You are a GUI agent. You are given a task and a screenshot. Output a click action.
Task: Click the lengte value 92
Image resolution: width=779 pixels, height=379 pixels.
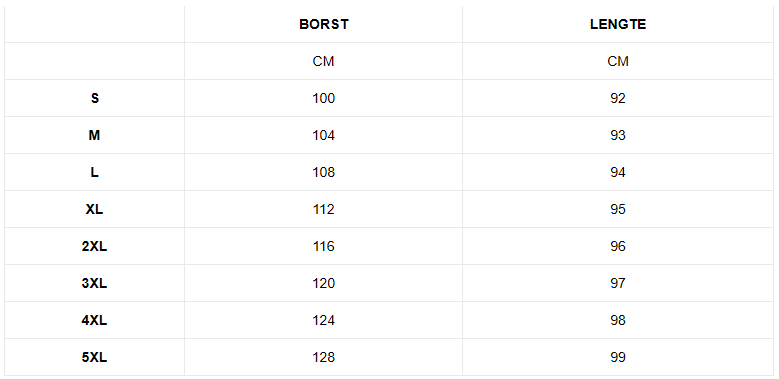coord(618,98)
